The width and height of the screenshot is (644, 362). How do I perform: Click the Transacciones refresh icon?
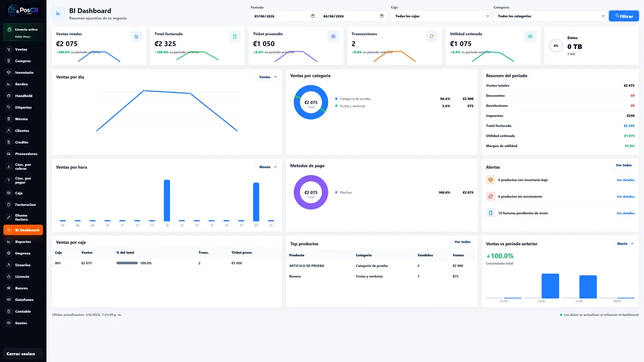(431, 36)
